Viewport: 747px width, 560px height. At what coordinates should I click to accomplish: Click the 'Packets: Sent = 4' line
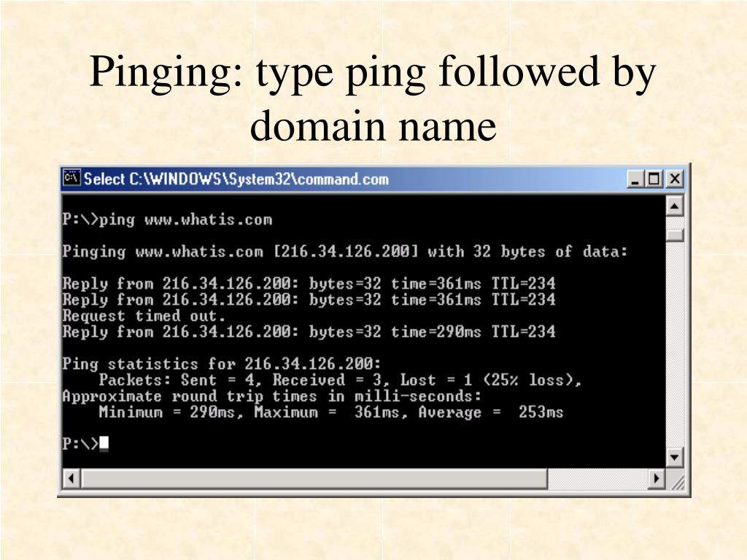[x=340, y=380]
